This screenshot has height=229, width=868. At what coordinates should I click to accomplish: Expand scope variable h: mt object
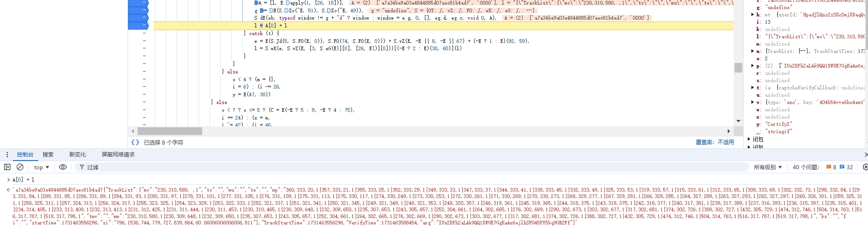752,15
